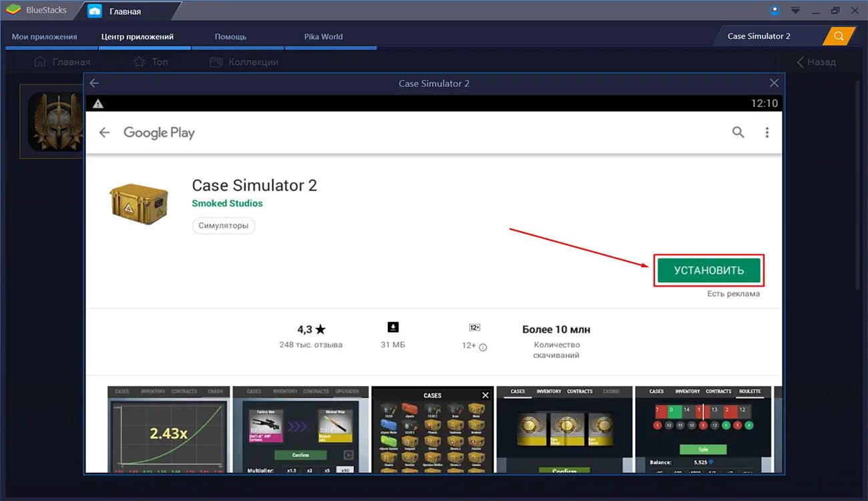Click the 12:10 clock in status bar
Image resolution: width=868 pixels, height=501 pixels.
(765, 104)
